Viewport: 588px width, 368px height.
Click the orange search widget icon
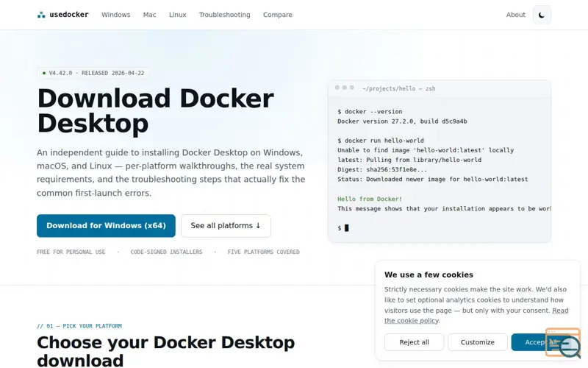[x=563, y=343]
